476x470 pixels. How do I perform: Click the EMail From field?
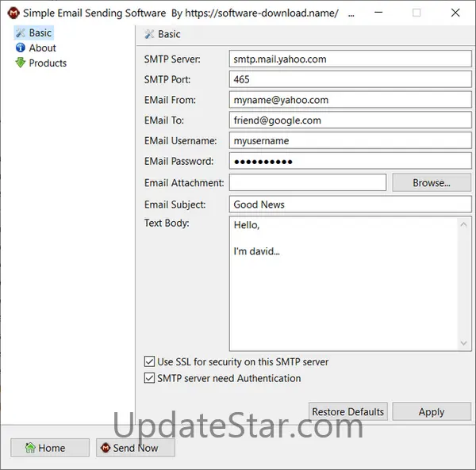351,100
